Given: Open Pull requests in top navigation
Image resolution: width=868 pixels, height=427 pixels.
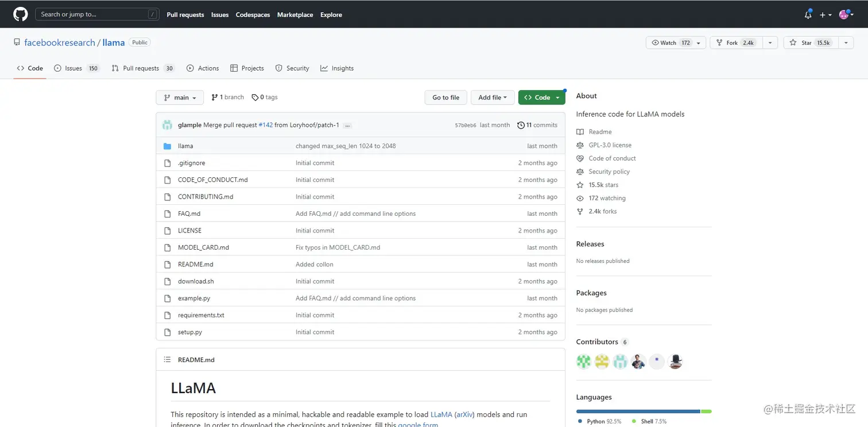Looking at the screenshot, I should pyautogui.click(x=185, y=15).
